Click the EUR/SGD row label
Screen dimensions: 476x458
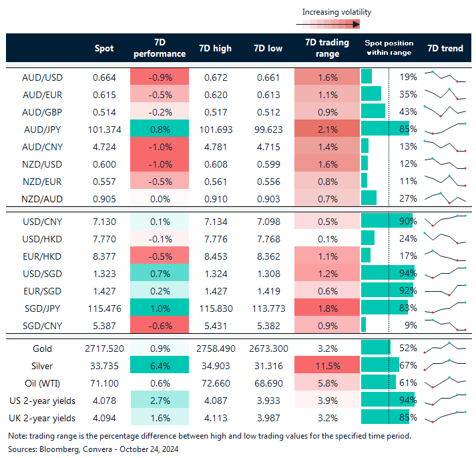pos(42,291)
